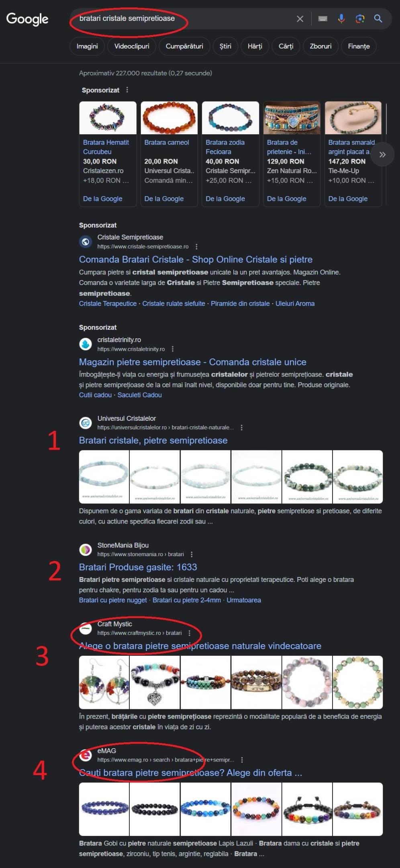Open the three-dot menu beside Sponsorizat

coord(127,90)
